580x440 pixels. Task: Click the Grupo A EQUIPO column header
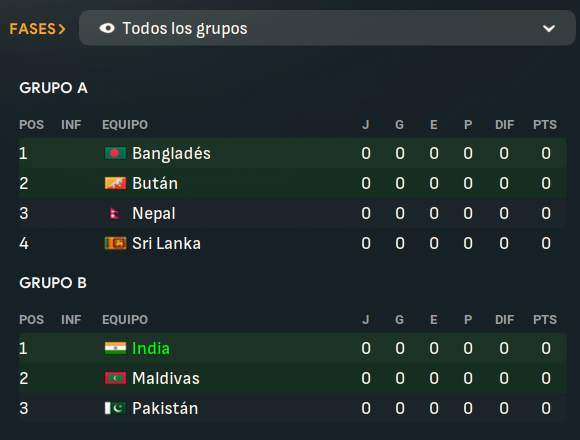[x=125, y=125]
